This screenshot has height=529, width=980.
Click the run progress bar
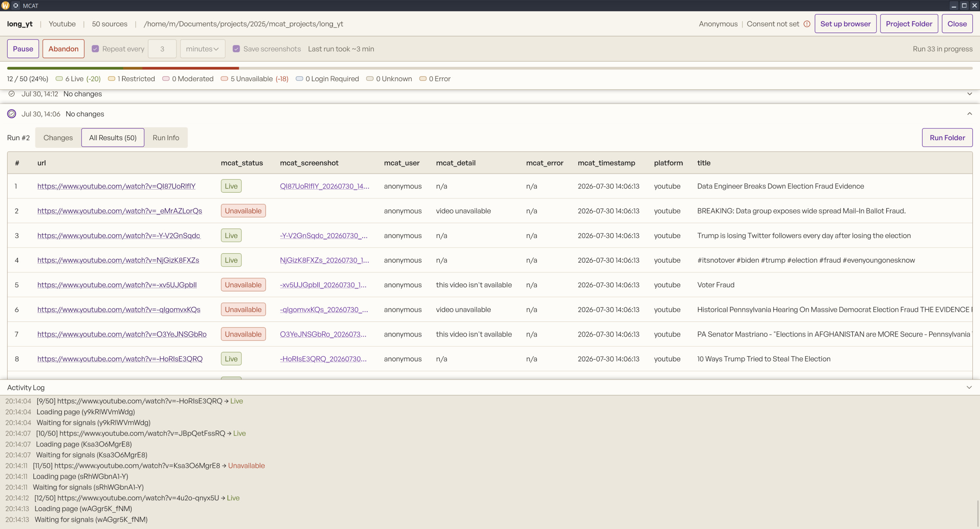(490, 68)
